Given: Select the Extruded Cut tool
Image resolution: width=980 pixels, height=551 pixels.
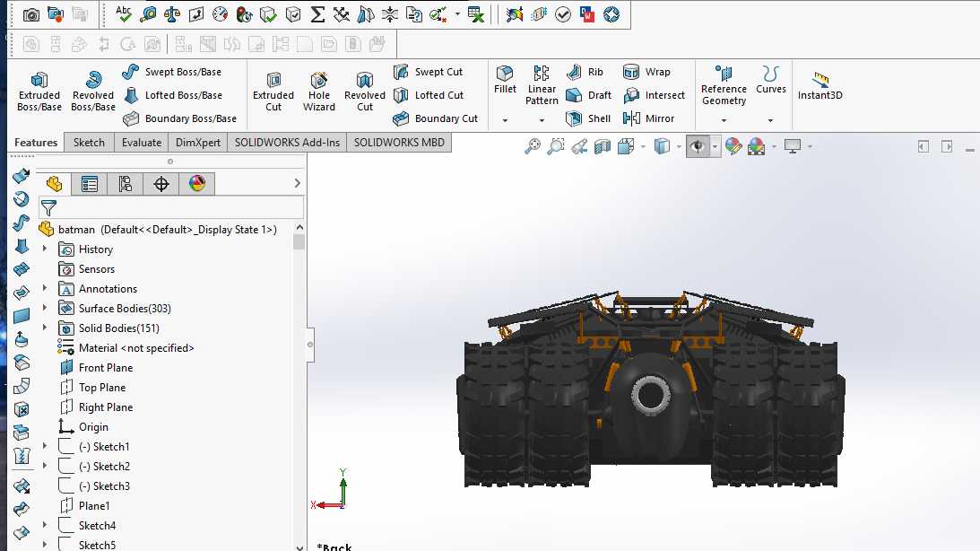Looking at the screenshot, I should point(273,91).
